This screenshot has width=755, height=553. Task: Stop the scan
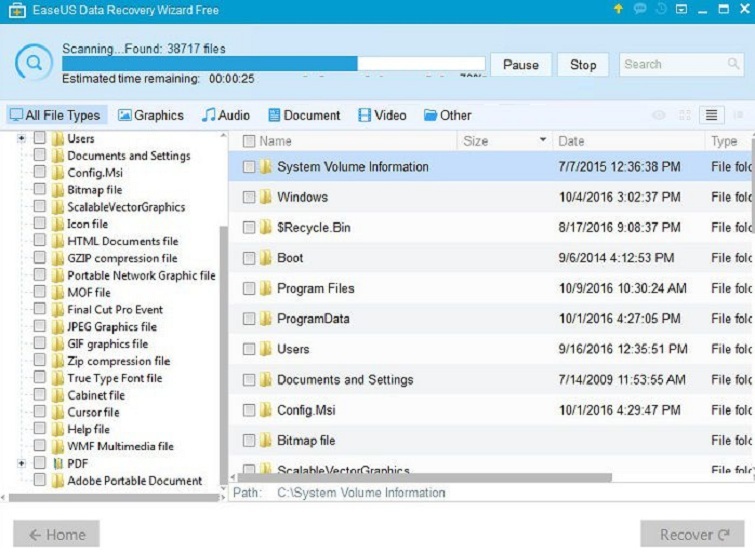click(x=583, y=65)
